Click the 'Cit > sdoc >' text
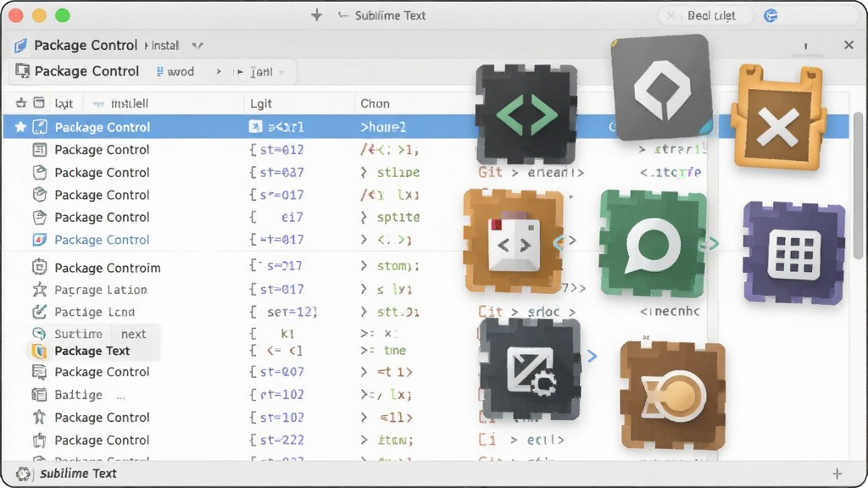The width and height of the screenshot is (868, 488). pyautogui.click(x=527, y=312)
